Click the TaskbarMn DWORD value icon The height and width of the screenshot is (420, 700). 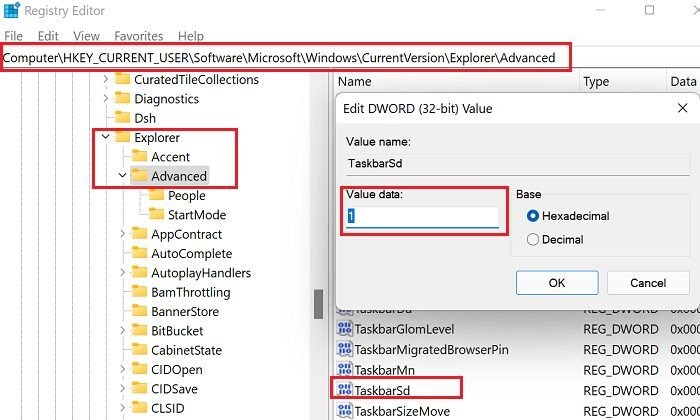click(x=345, y=368)
